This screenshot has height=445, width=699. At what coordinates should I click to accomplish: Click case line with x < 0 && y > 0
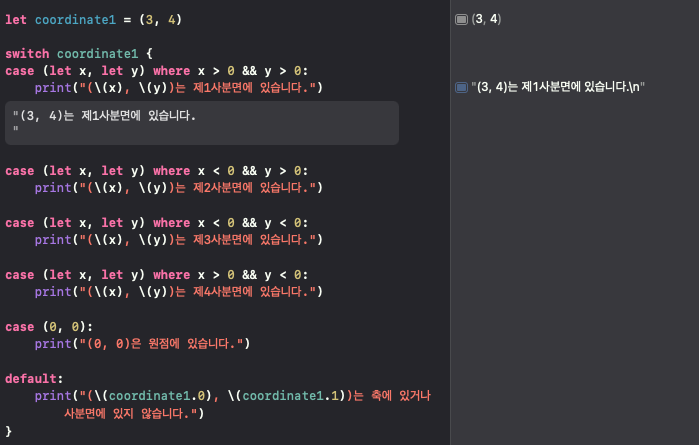[x=156, y=171]
